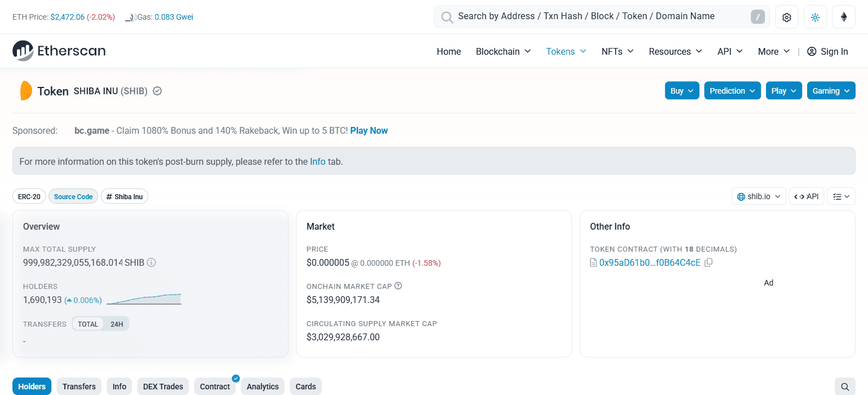Click the verified checkmark next to SHIB
This screenshot has width=868, height=395.
tap(157, 91)
